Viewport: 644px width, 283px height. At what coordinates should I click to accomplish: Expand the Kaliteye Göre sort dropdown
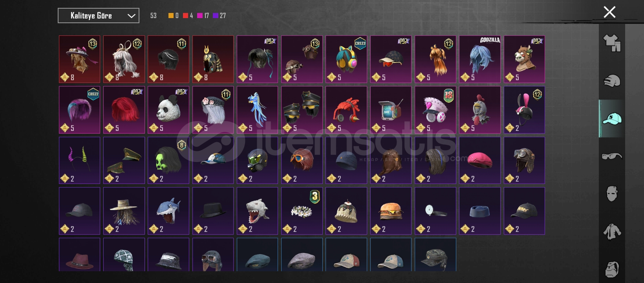(x=99, y=16)
